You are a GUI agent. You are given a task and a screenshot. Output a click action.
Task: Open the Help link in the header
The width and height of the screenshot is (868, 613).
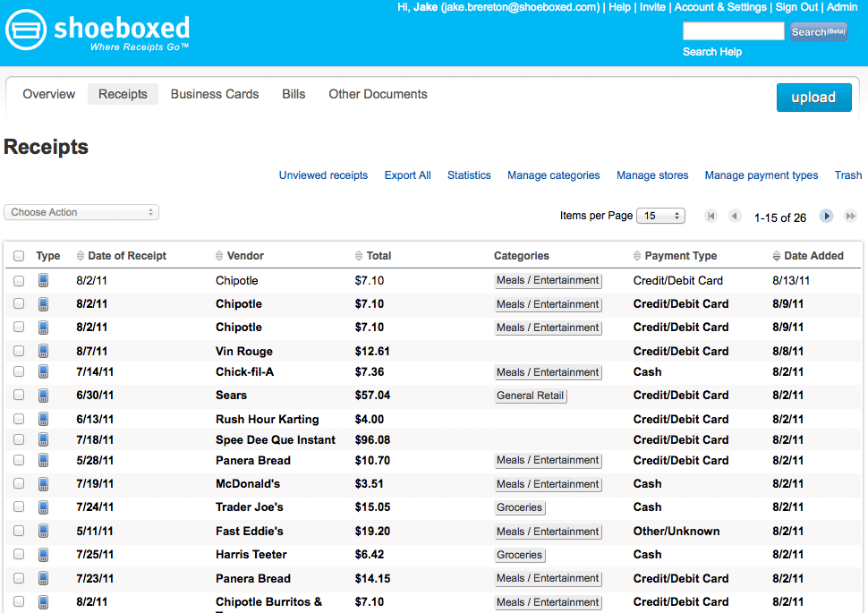pos(619,7)
